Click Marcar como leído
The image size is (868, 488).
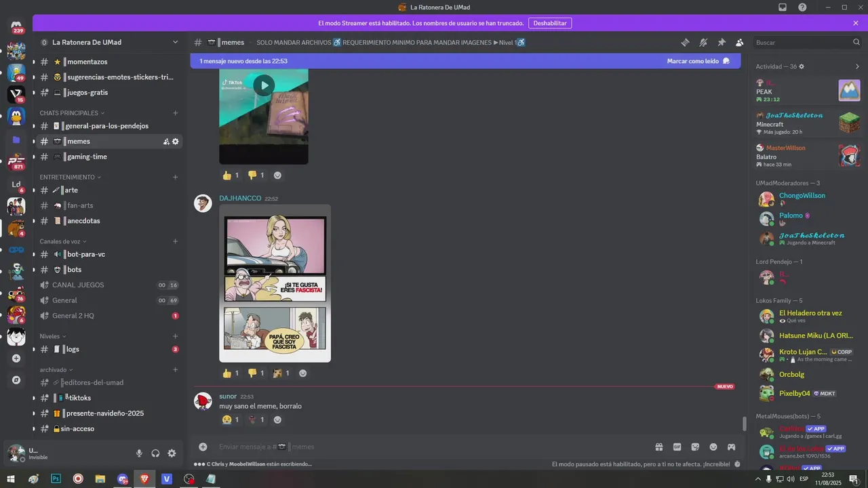[698, 61]
